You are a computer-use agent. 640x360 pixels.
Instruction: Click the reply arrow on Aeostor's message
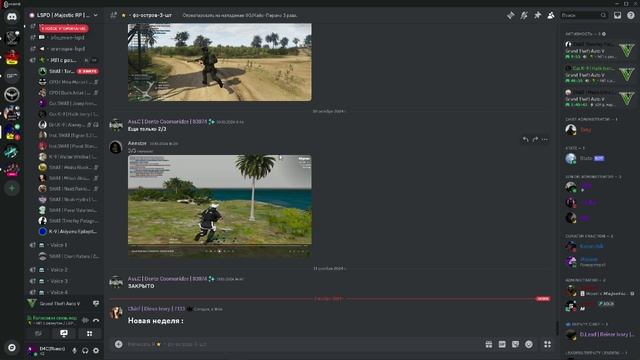click(x=525, y=140)
